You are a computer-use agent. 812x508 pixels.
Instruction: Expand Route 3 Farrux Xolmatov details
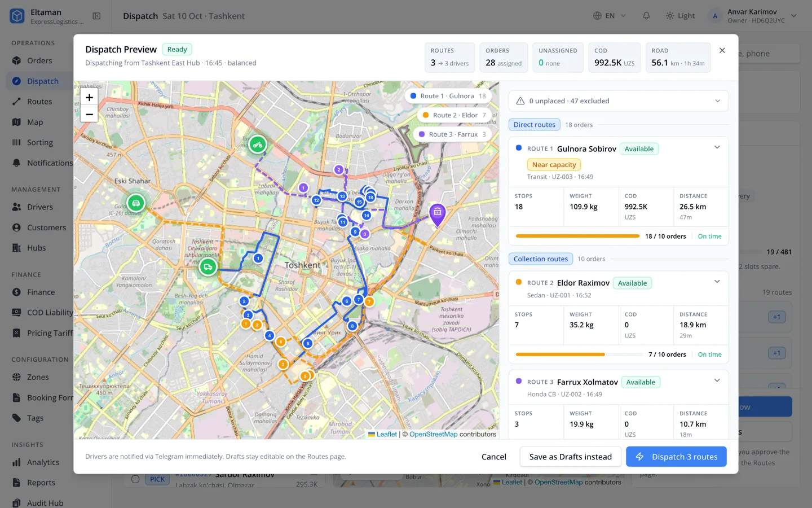[717, 381]
